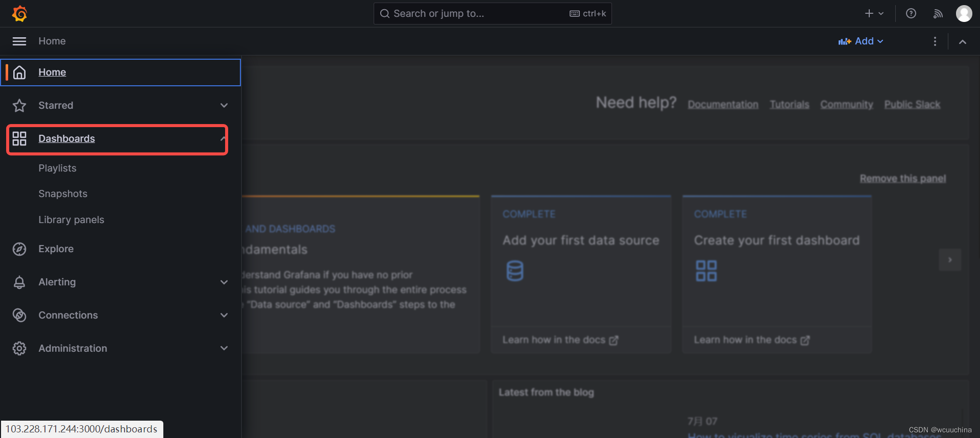
Task: Click Create your first dashboard card
Action: [x=777, y=274]
